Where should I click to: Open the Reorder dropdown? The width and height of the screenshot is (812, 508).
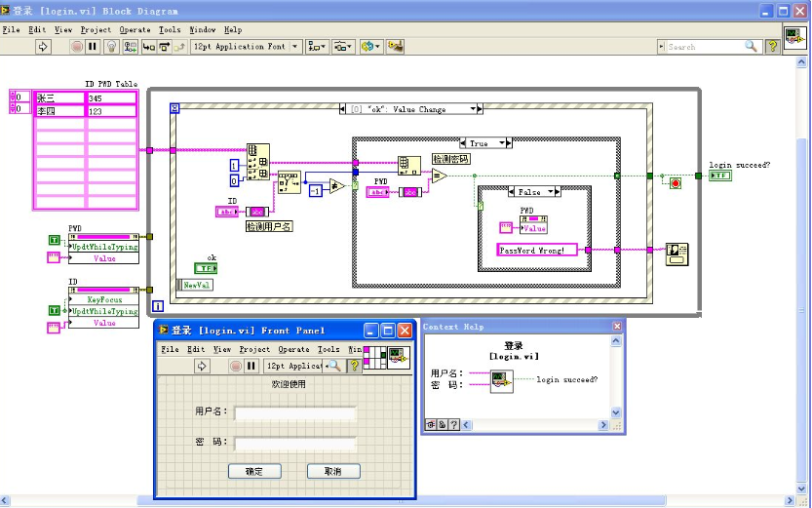370,47
